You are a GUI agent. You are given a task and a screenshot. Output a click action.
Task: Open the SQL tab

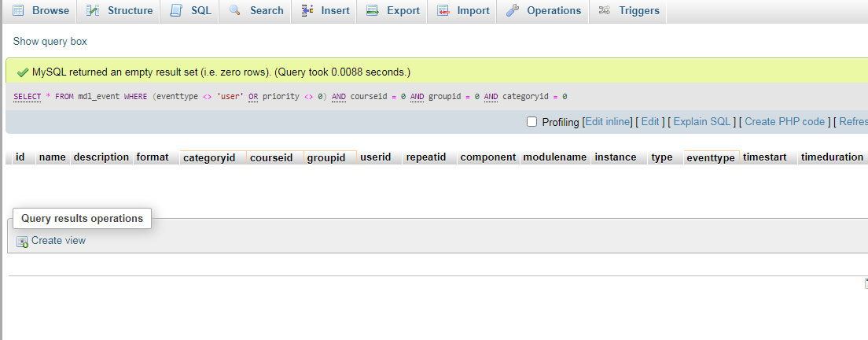(x=190, y=11)
